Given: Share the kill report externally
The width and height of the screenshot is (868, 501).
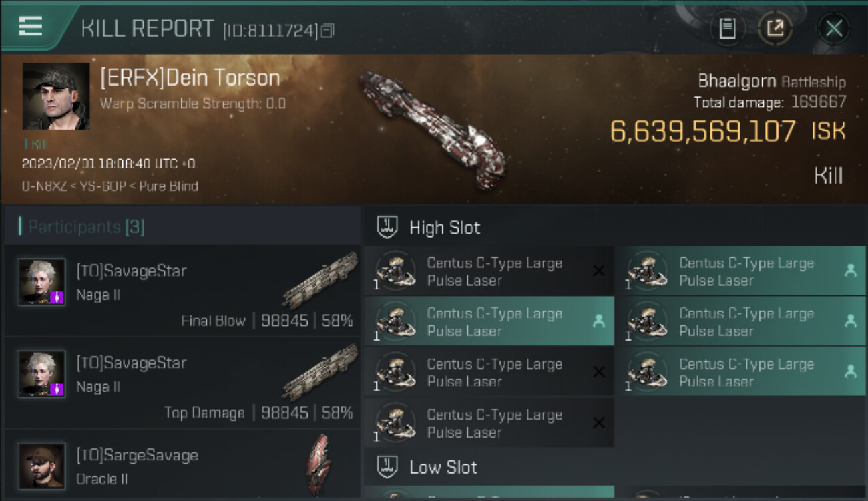Looking at the screenshot, I should [775, 28].
